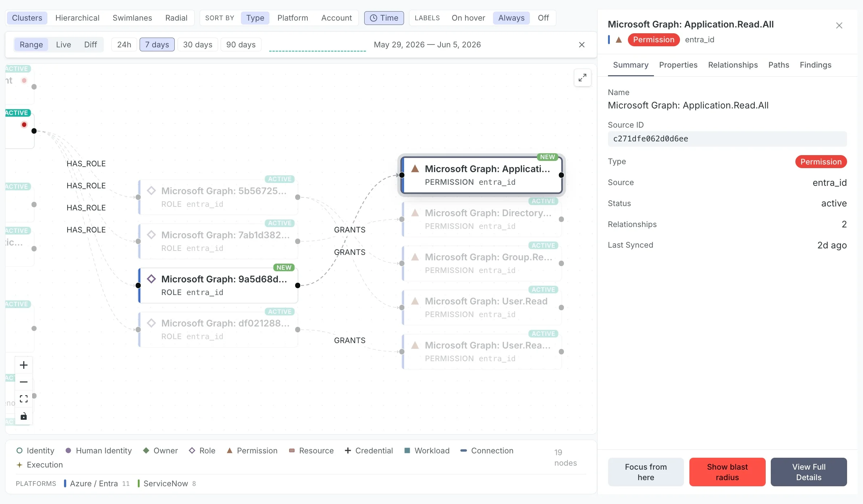
Task: Click triangle icon on Directory permission node
Action: tap(415, 213)
